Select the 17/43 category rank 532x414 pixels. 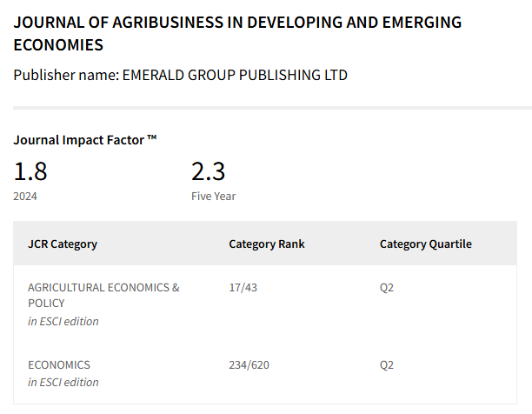click(x=243, y=287)
